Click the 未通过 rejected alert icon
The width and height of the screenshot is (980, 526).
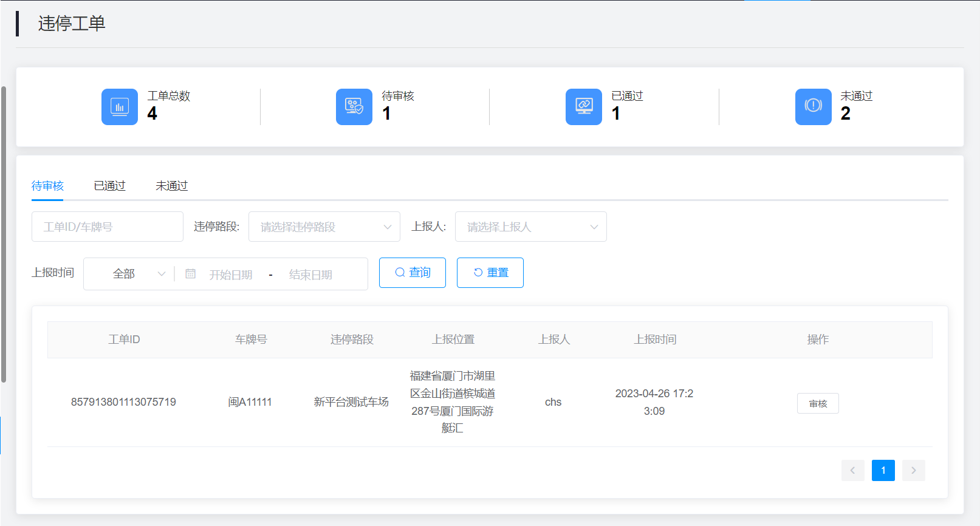[814, 107]
